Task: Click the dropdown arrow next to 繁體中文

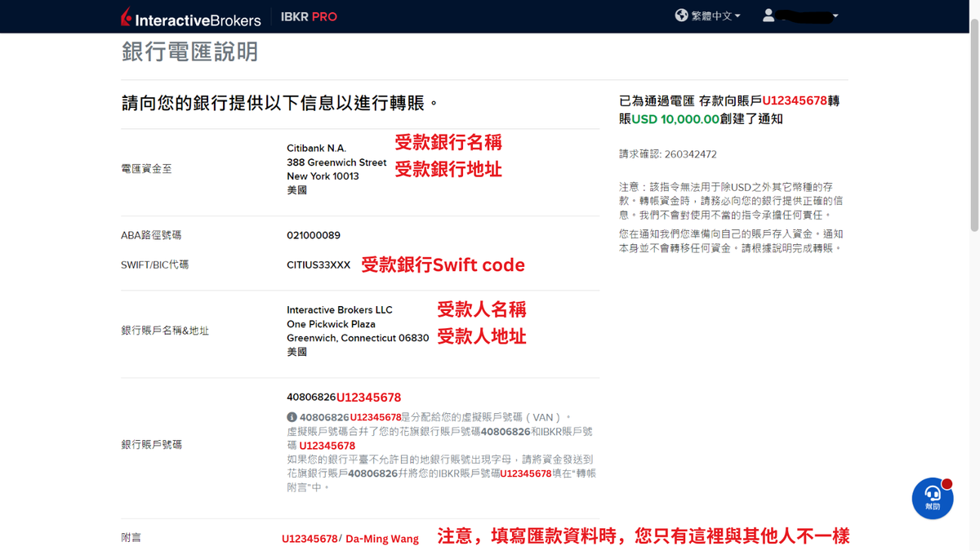Action: 737,15
